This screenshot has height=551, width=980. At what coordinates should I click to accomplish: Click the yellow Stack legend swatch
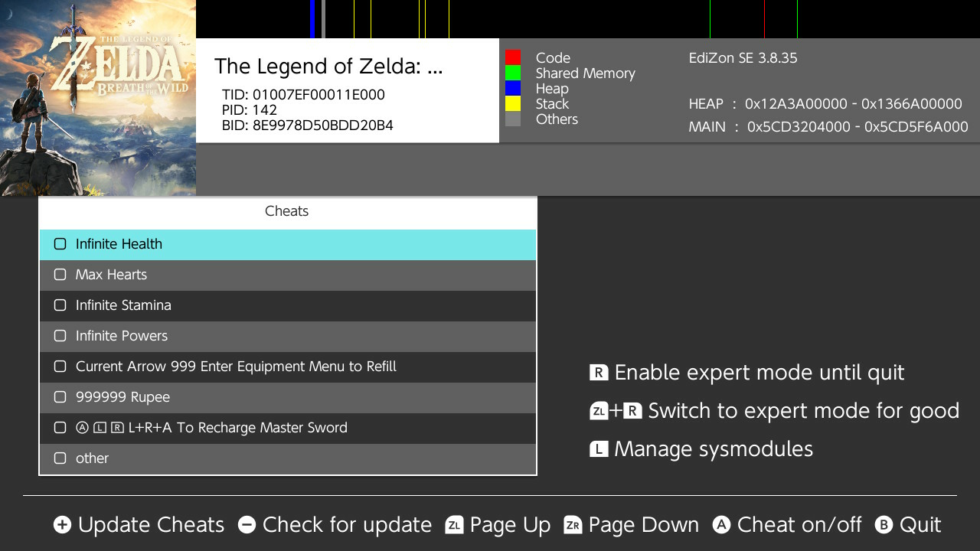[x=513, y=103]
